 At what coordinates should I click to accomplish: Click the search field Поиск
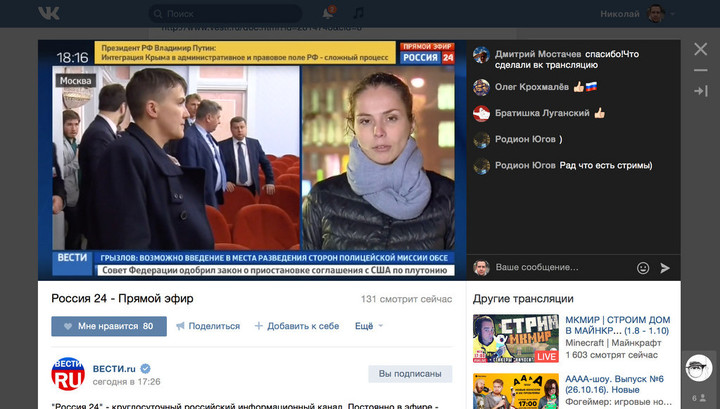pos(225,14)
